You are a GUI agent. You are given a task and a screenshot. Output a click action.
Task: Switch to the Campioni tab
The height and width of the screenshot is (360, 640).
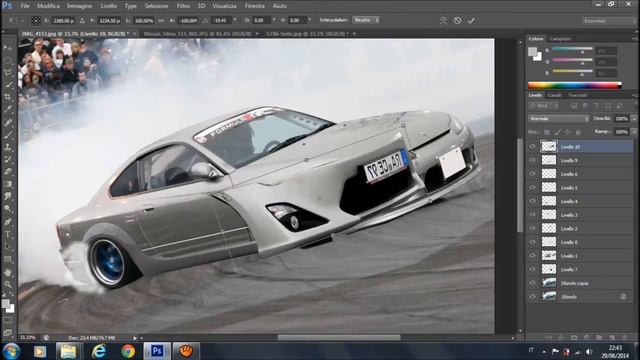[560, 39]
